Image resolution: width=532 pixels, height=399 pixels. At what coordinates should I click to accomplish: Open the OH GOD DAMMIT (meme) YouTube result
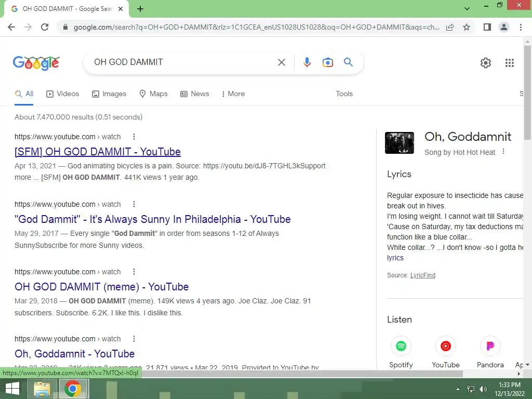(x=101, y=287)
